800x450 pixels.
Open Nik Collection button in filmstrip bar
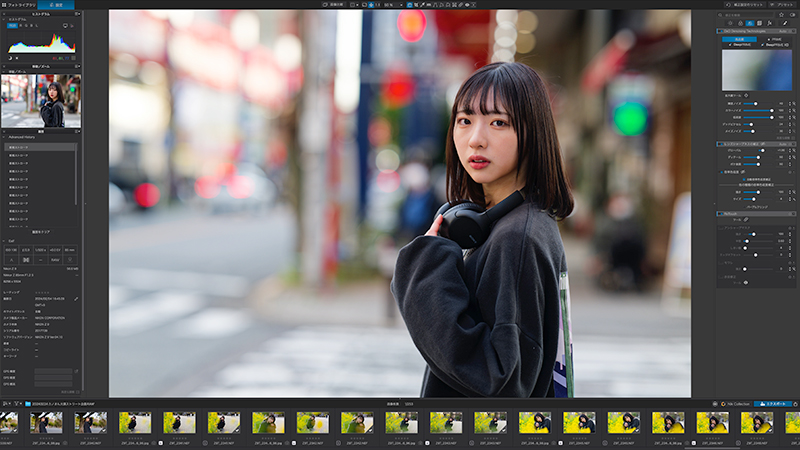pos(735,404)
